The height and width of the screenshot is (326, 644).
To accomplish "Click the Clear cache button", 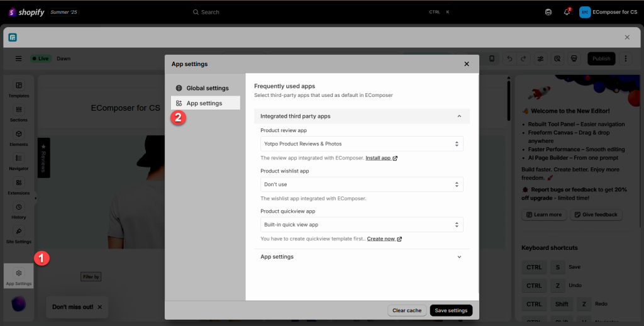I will tap(407, 310).
